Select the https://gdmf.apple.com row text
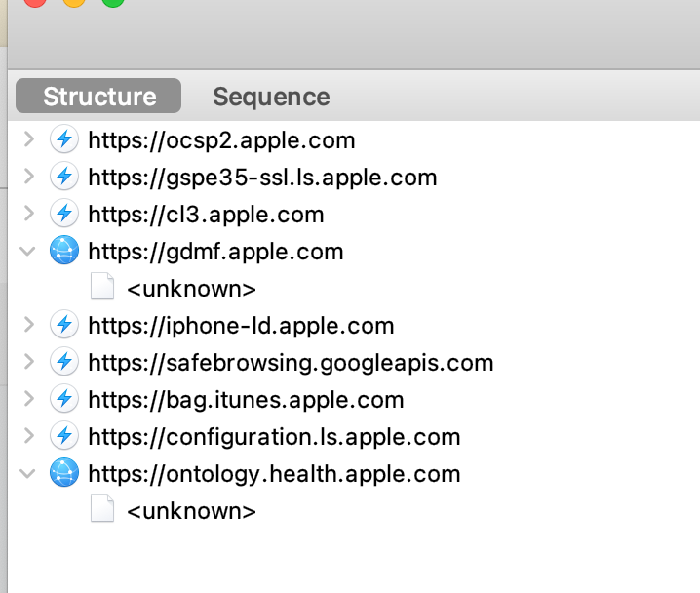The height and width of the screenshot is (593, 700). tap(215, 253)
